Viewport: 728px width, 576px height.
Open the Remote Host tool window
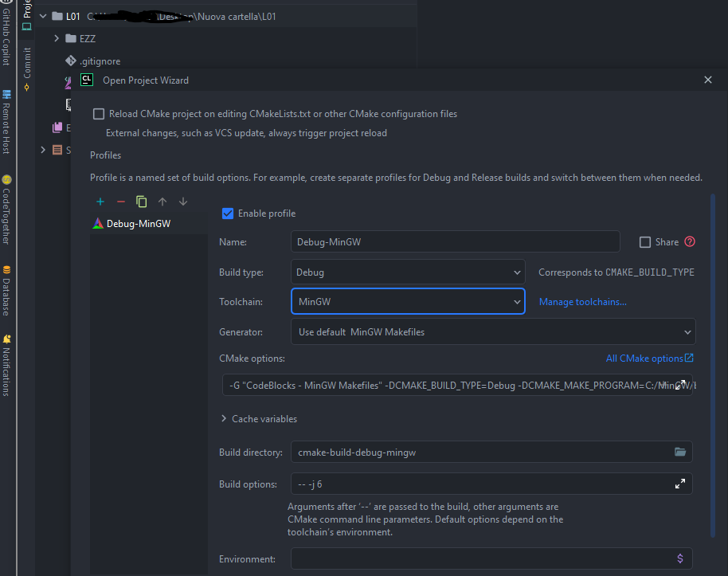click(6, 122)
